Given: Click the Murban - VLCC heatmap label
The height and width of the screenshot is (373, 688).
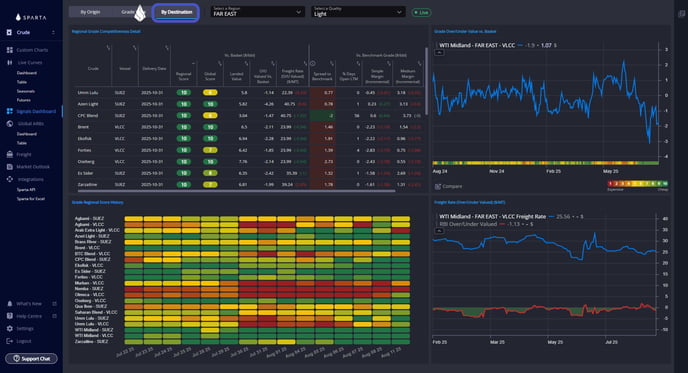Looking at the screenshot, I should 89,283.
